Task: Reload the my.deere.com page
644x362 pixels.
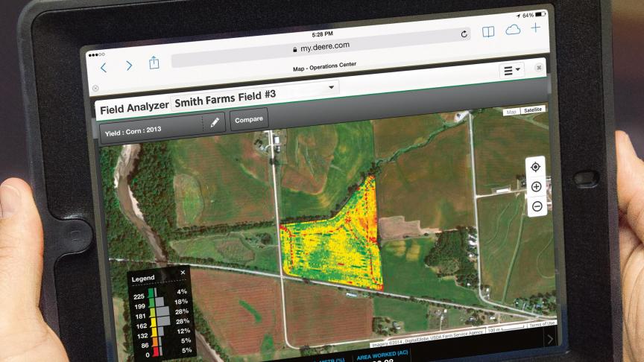Action: click(x=464, y=34)
